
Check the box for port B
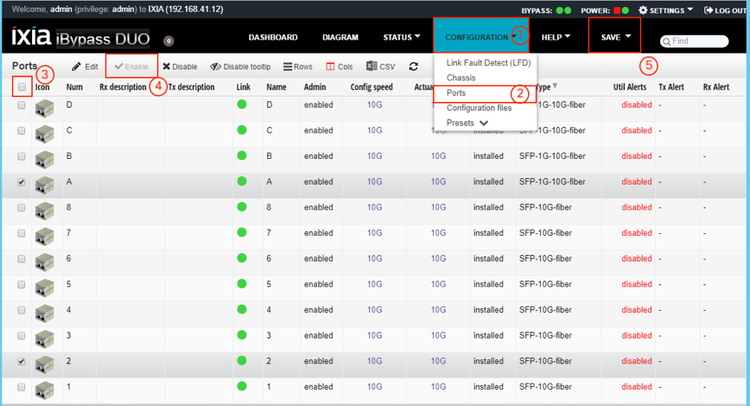[x=21, y=156]
